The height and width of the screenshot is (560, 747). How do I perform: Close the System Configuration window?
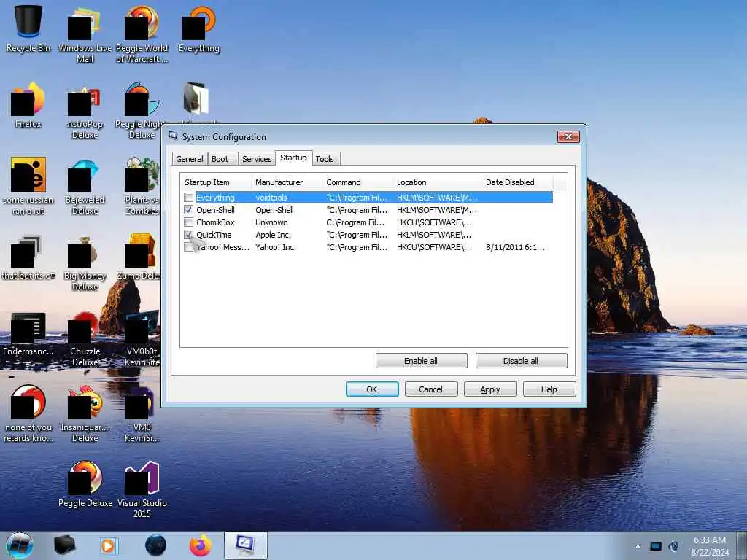(x=568, y=136)
